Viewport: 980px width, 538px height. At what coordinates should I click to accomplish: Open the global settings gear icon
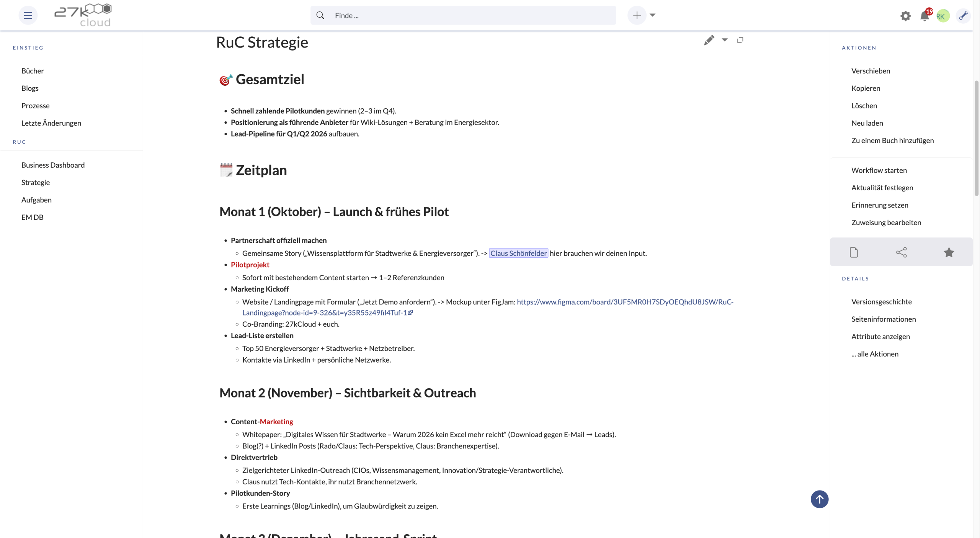[905, 16]
